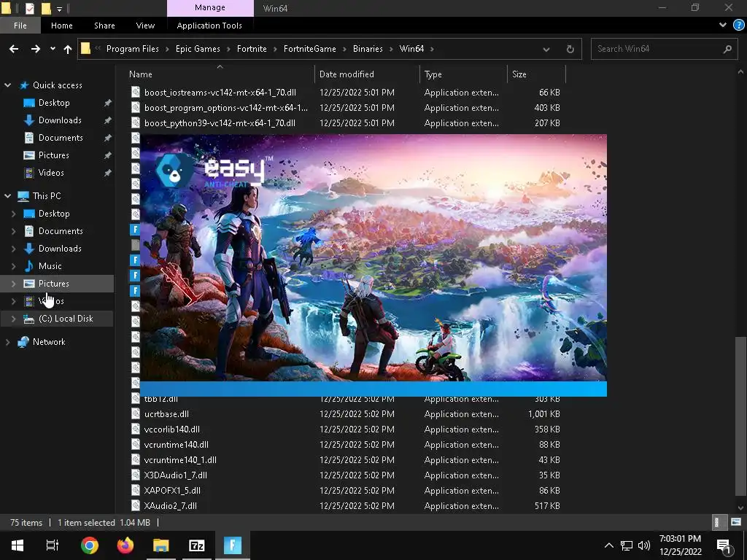Open Desktop in Quick access
Viewport: 747px width, 560px height.
pos(54,103)
